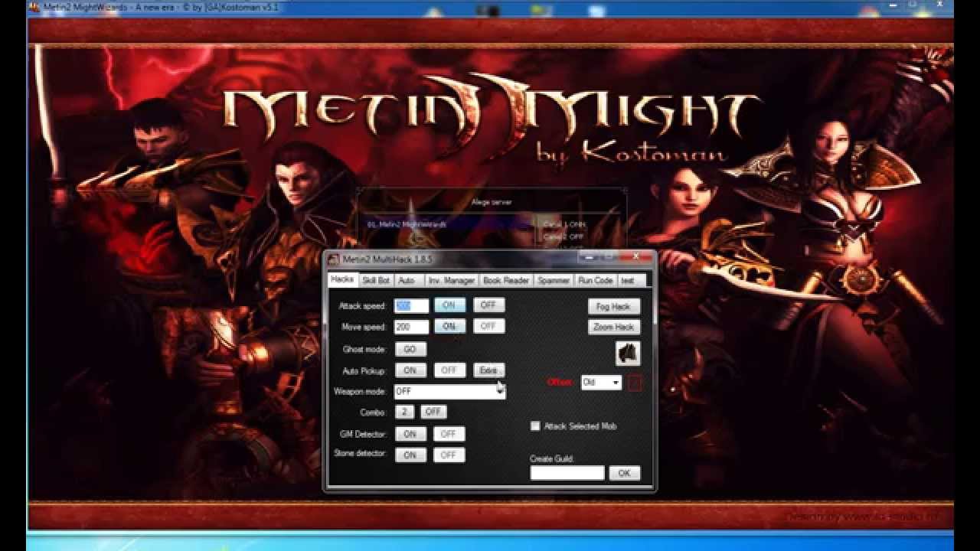The height and width of the screenshot is (551, 980).
Task: Click the Ghost mode GO button
Action: [x=410, y=349]
